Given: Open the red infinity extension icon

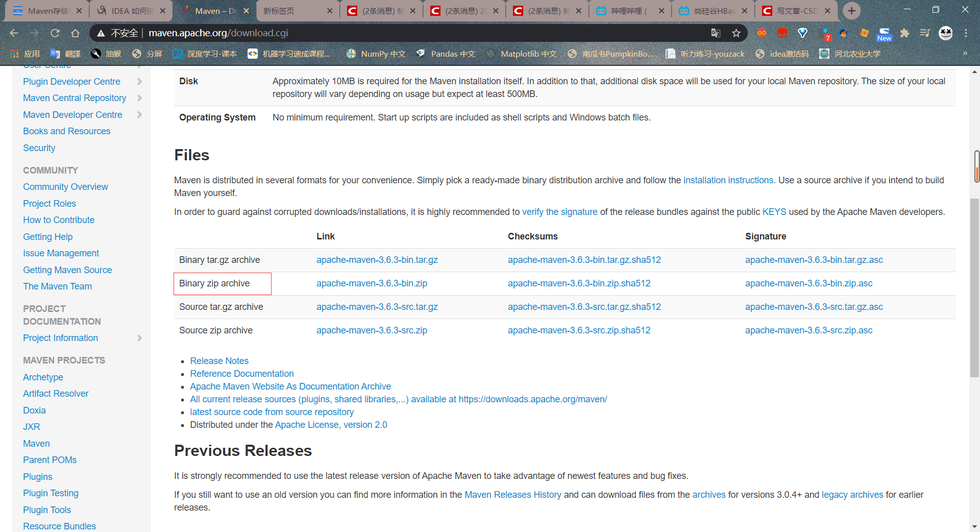Looking at the screenshot, I should (762, 33).
